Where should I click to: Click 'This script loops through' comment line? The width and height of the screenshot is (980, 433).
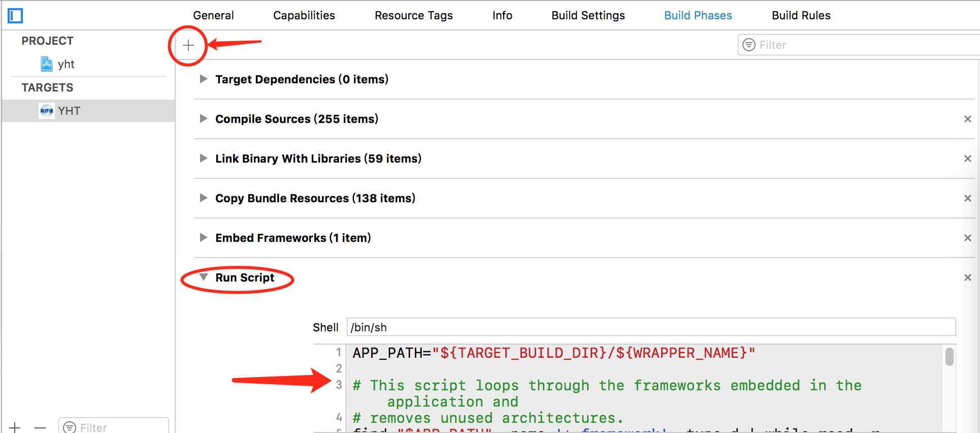(x=607, y=393)
